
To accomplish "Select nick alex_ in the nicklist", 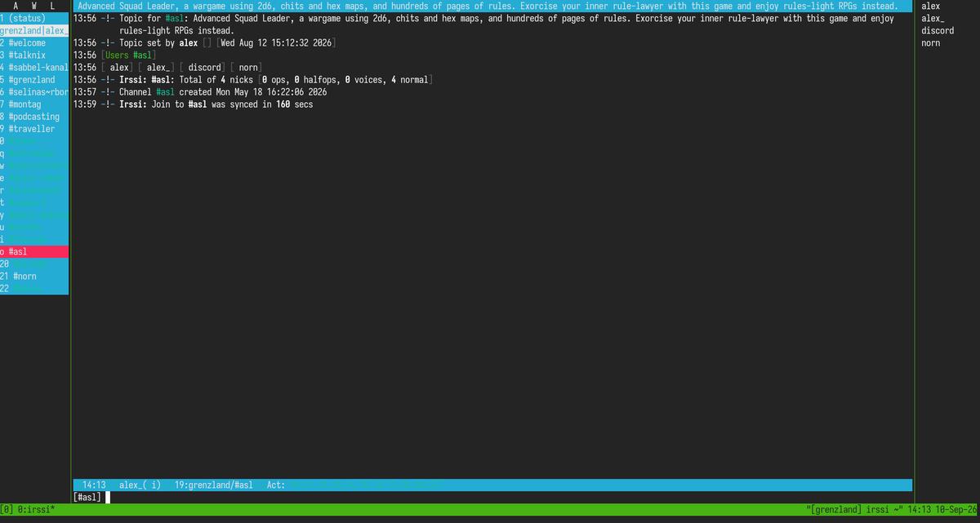I will 933,18.
